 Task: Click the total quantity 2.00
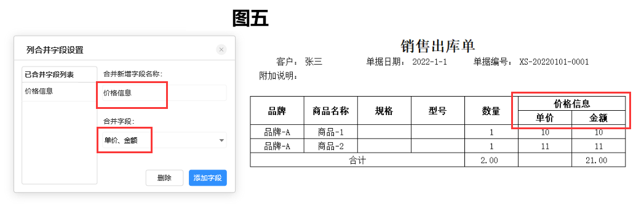(491, 160)
